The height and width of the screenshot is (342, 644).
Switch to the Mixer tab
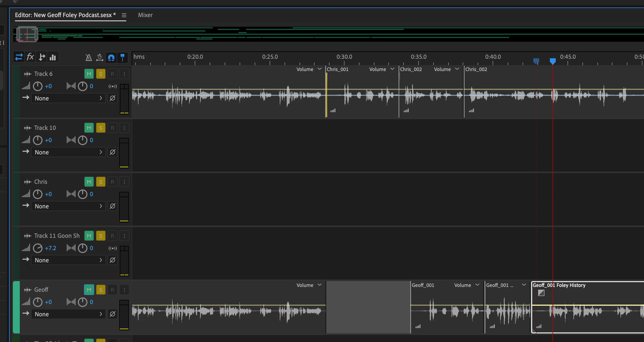(145, 15)
